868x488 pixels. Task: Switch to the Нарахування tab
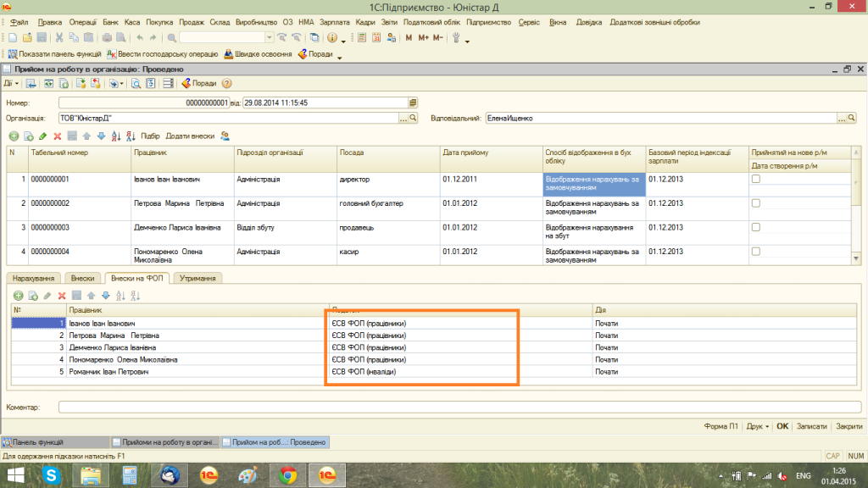pos(33,278)
